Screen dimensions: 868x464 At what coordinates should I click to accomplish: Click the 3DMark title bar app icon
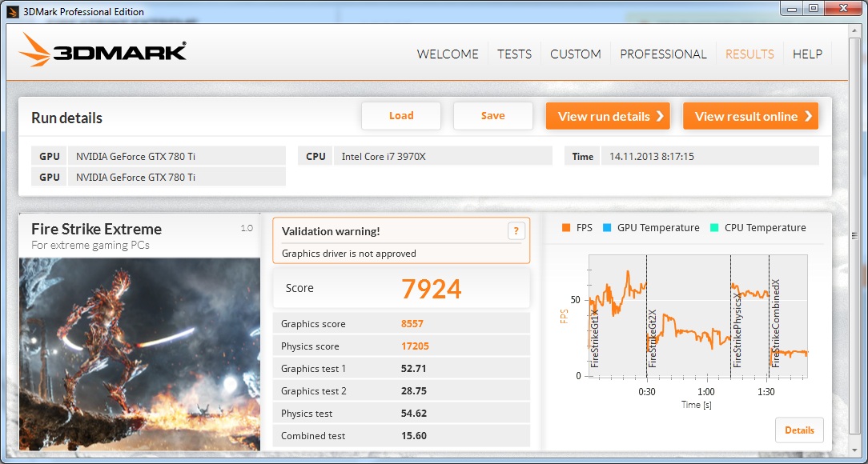point(12,12)
